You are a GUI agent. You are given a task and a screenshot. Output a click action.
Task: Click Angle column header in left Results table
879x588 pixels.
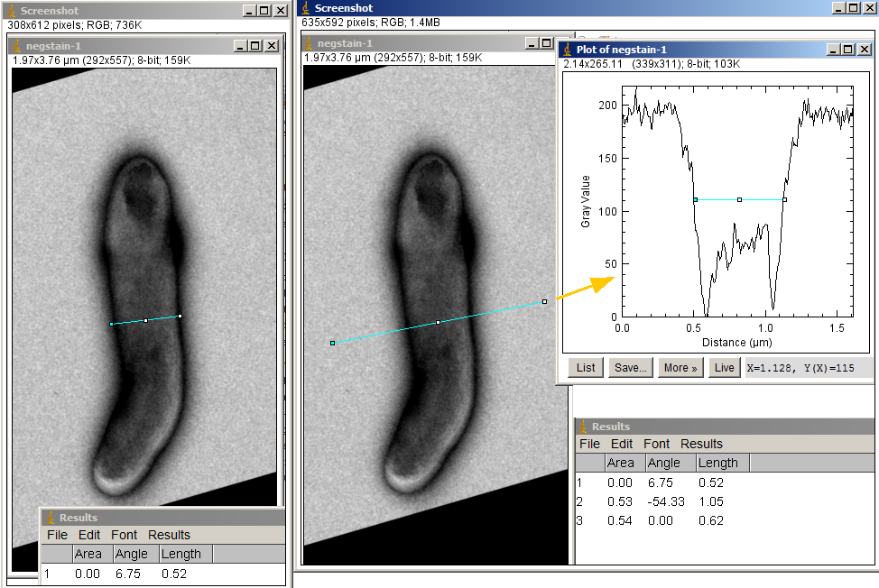click(x=133, y=554)
